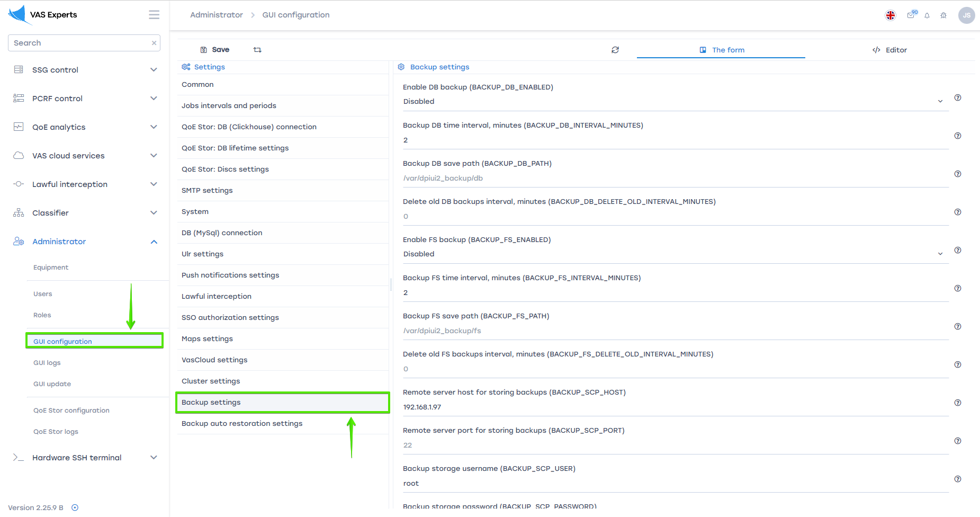Viewport: 980px width, 517px height.
Task: Click the bug report icon in header
Action: [943, 15]
